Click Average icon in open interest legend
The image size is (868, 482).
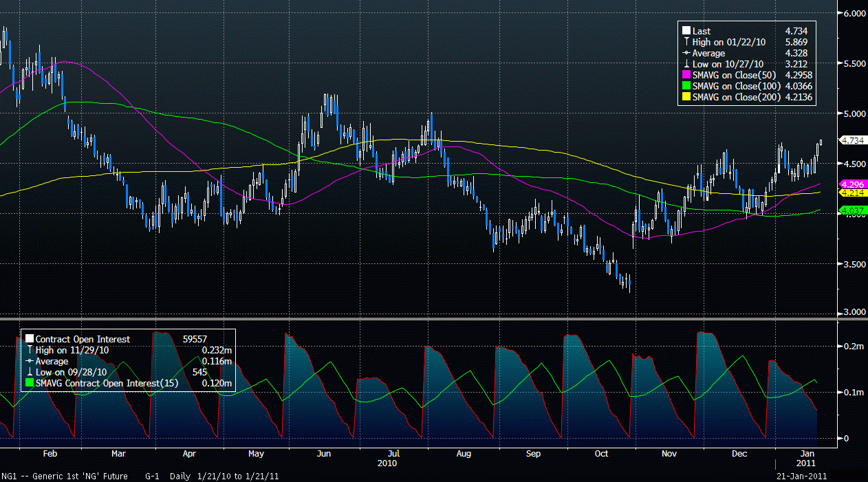point(29,361)
